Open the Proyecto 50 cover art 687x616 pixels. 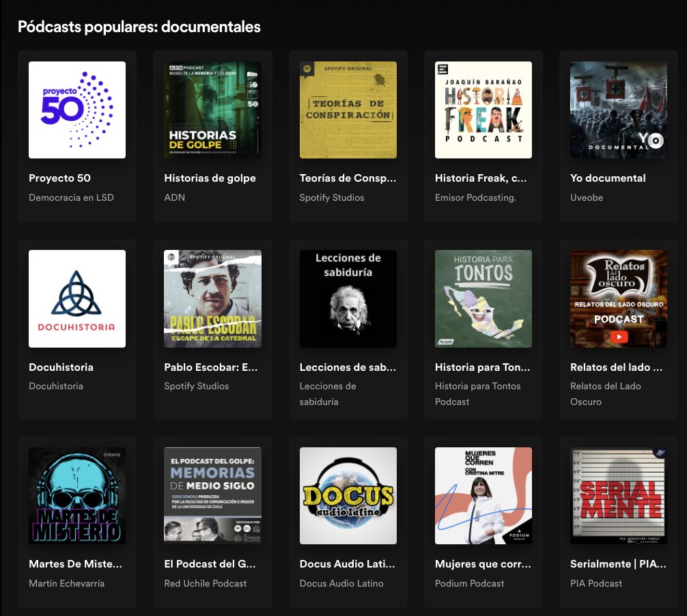(77, 110)
